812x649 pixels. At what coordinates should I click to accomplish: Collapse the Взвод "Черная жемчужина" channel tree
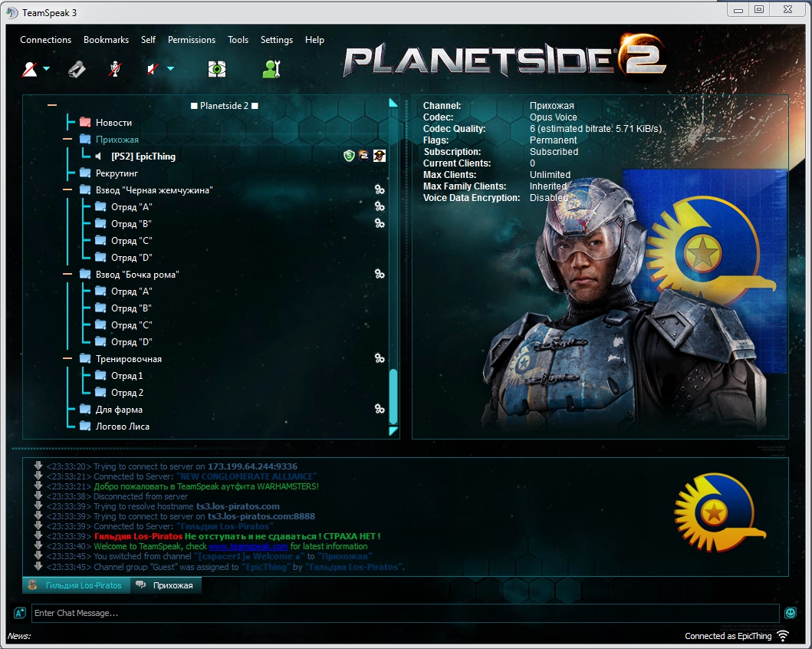67,190
